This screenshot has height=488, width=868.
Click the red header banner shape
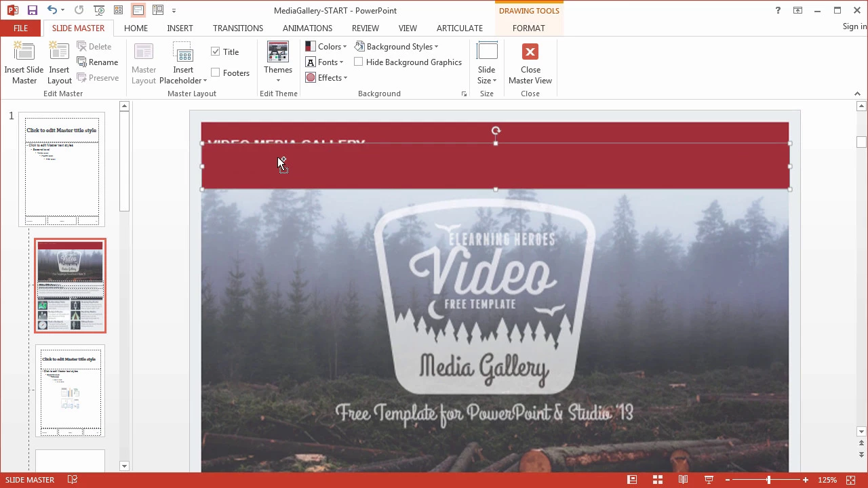(496, 166)
